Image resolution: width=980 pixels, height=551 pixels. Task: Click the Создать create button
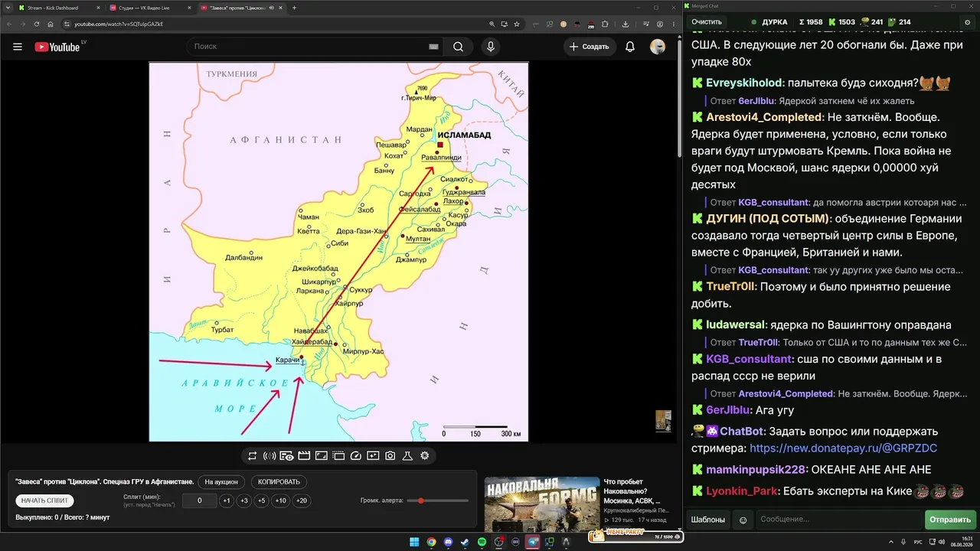(x=590, y=47)
